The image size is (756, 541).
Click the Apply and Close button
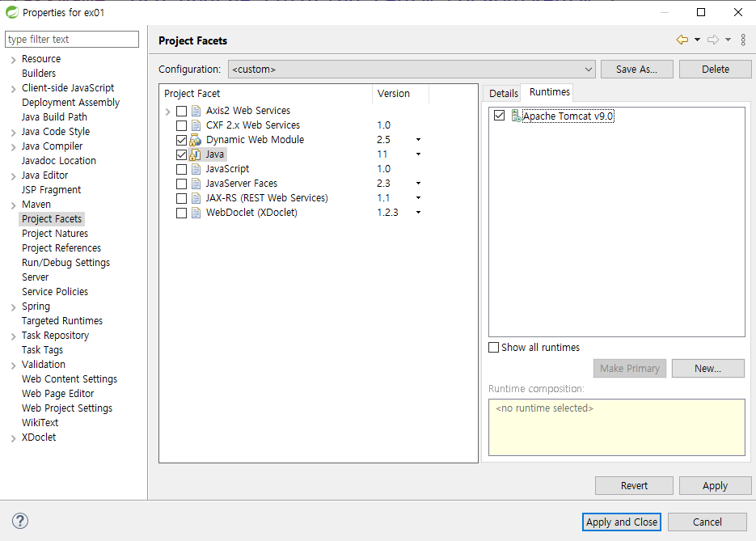(622, 522)
